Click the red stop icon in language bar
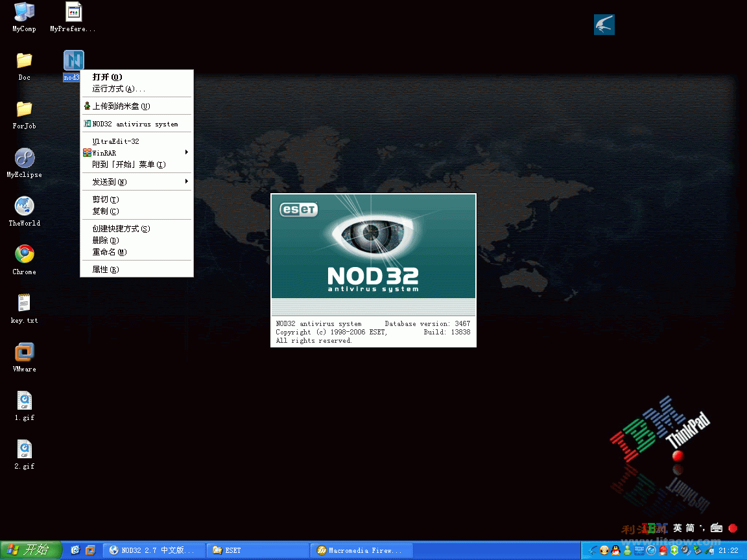Screen dimensions: 747x560 pyautogui.click(x=733, y=528)
